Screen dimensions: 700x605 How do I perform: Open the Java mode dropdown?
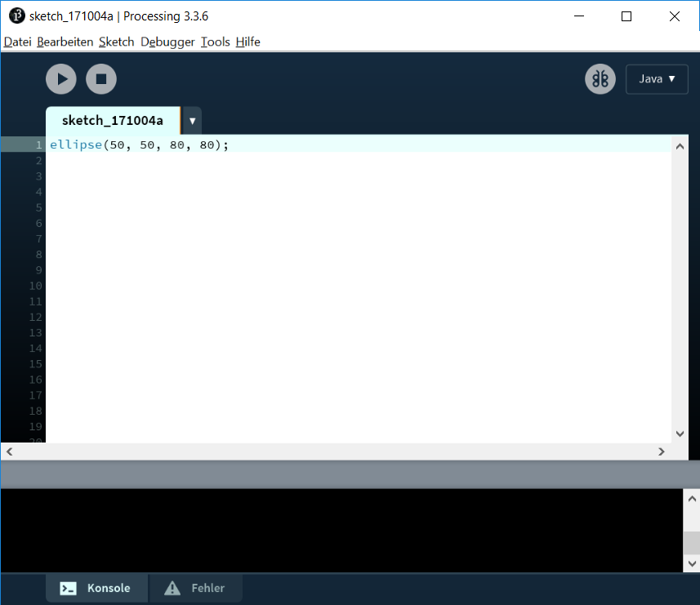click(x=657, y=79)
